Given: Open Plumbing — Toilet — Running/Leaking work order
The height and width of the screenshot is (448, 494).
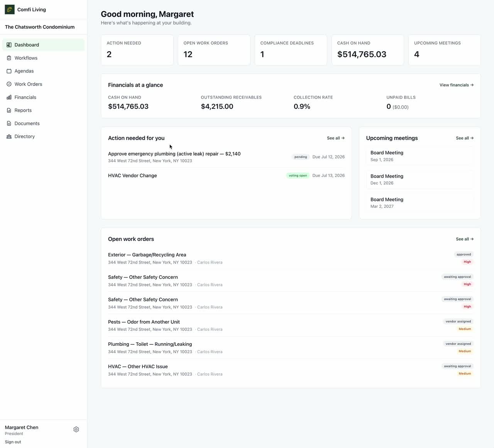Looking at the screenshot, I should (291, 348).
